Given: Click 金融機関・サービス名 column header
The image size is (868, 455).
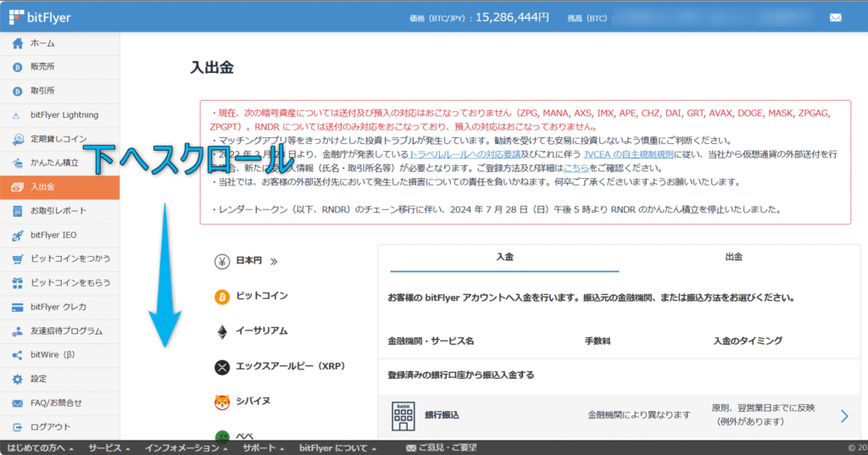Looking at the screenshot, I should pyautogui.click(x=431, y=341).
